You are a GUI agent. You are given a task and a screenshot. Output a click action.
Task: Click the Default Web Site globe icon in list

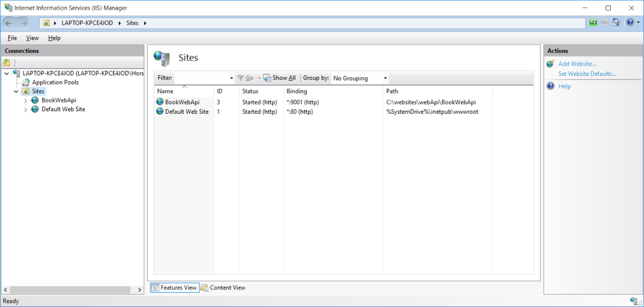160,111
